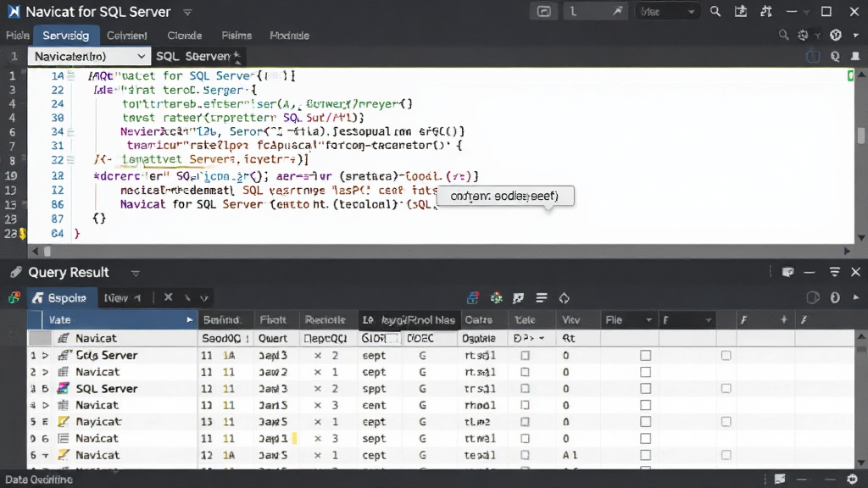Tick the File column checkbox in row 1

[645, 355]
